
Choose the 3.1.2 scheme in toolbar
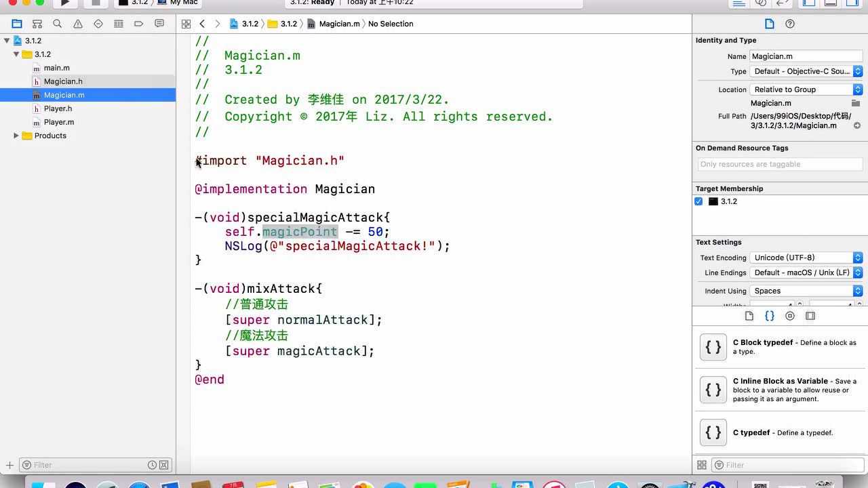134,3
